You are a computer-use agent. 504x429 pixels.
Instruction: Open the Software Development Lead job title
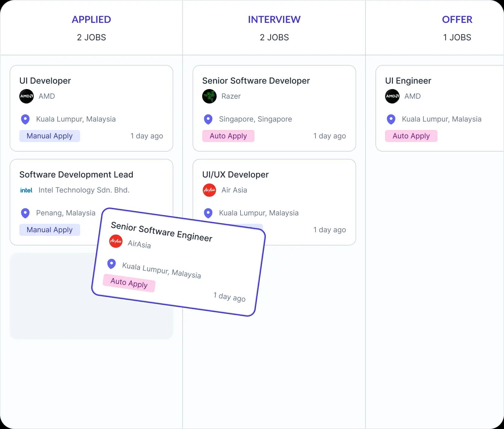pyautogui.click(x=76, y=174)
